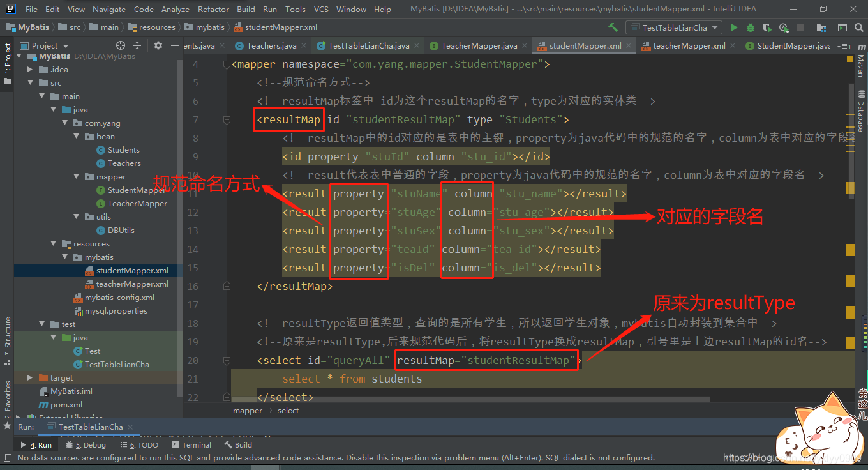Open the VCS menu
The image size is (868, 470).
tap(322, 10)
